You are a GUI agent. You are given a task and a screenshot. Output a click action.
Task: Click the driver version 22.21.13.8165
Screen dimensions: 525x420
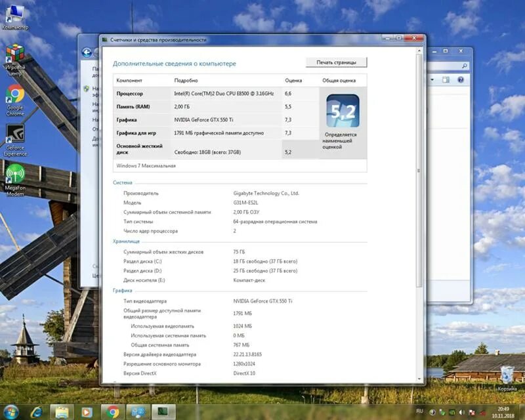[247, 354]
